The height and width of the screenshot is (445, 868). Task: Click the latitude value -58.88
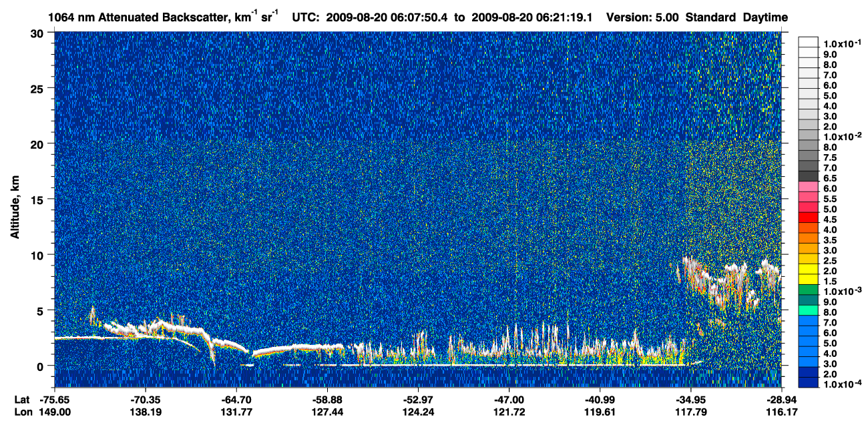[x=327, y=399]
